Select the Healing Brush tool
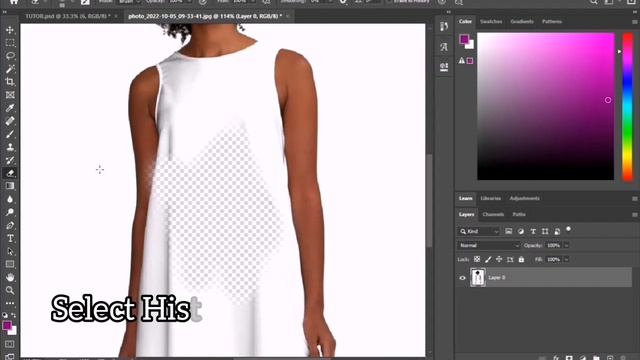This screenshot has height=360, width=640. coord(10,121)
